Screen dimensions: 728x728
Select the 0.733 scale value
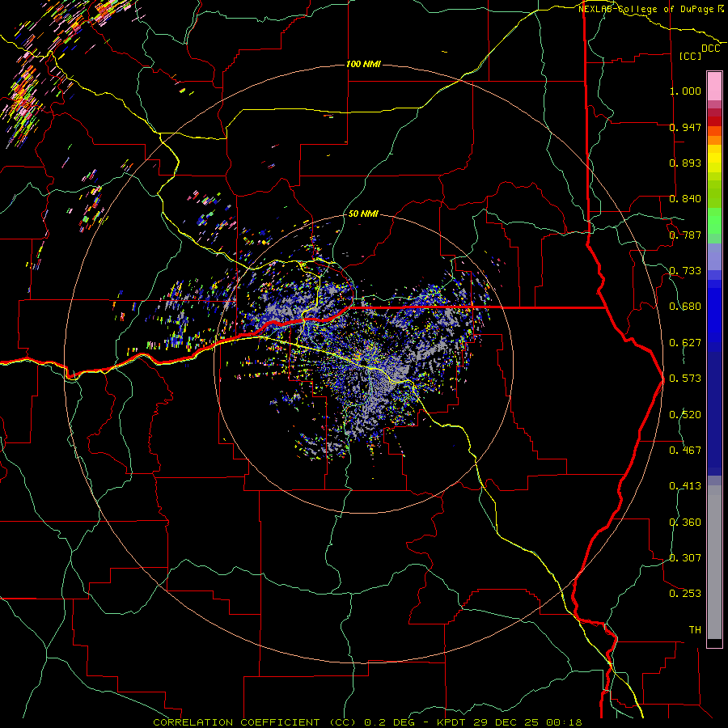(x=685, y=271)
